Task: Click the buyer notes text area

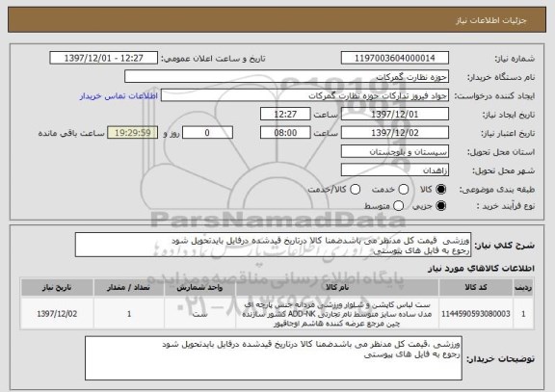Action: coord(274,358)
